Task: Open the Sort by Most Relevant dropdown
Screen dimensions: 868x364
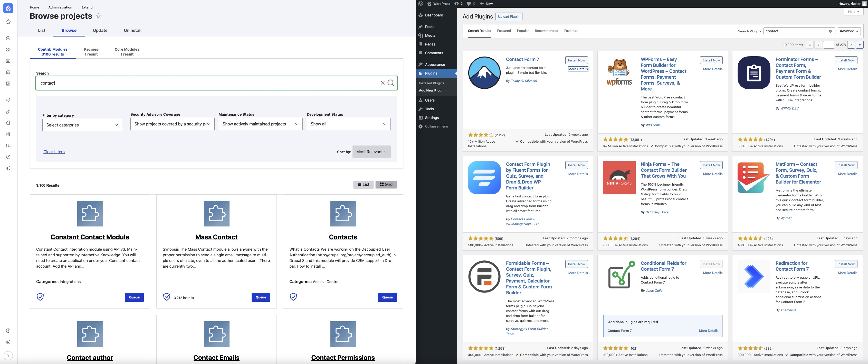Action: (x=371, y=152)
